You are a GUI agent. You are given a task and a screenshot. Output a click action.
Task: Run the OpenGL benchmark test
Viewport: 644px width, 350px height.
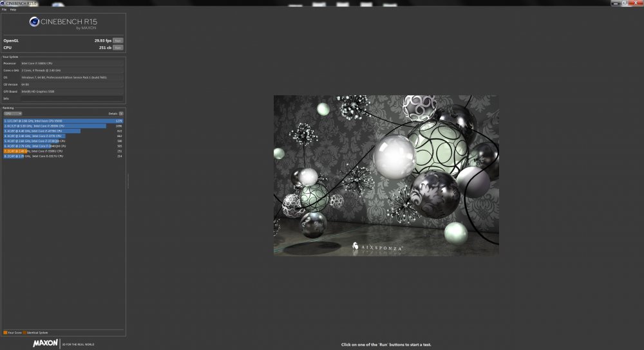tap(118, 41)
